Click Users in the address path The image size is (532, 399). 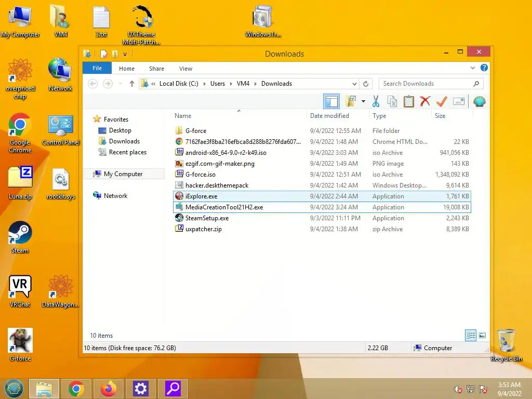click(x=218, y=84)
